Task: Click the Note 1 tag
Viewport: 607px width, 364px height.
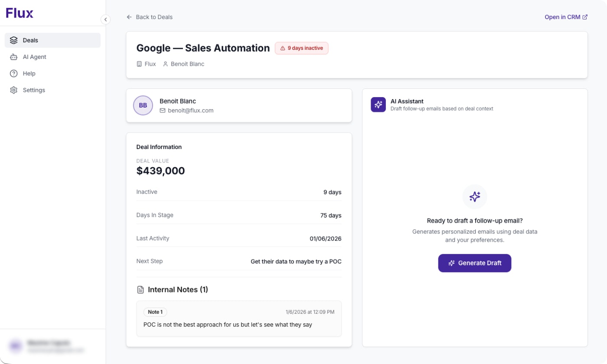Action: (155, 312)
